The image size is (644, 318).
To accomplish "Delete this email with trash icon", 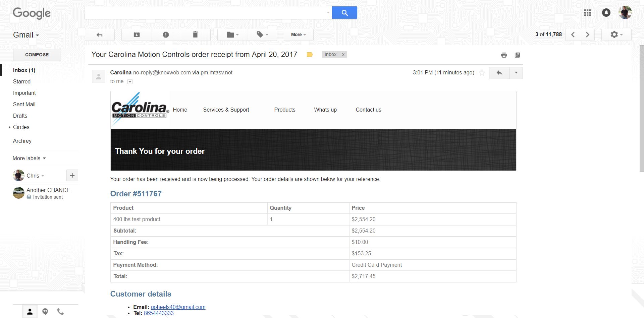I will point(195,35).
